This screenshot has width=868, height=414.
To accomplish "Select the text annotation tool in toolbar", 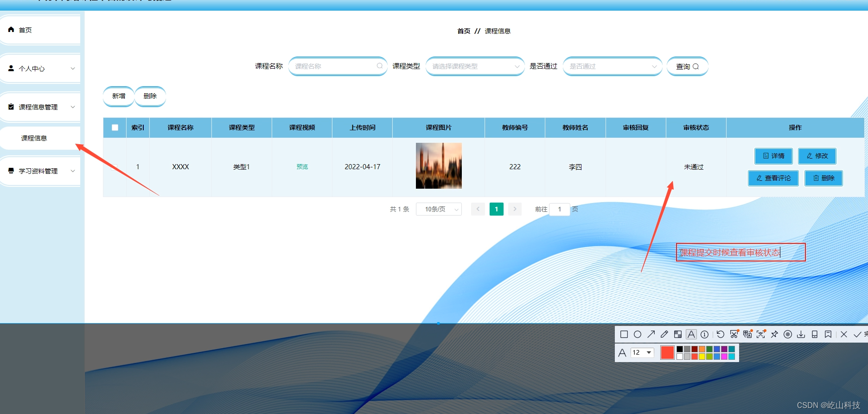I will point(691,334).
